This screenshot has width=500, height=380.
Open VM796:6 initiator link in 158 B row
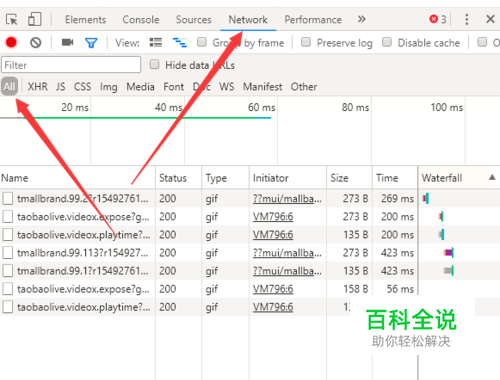pos(273,289)
